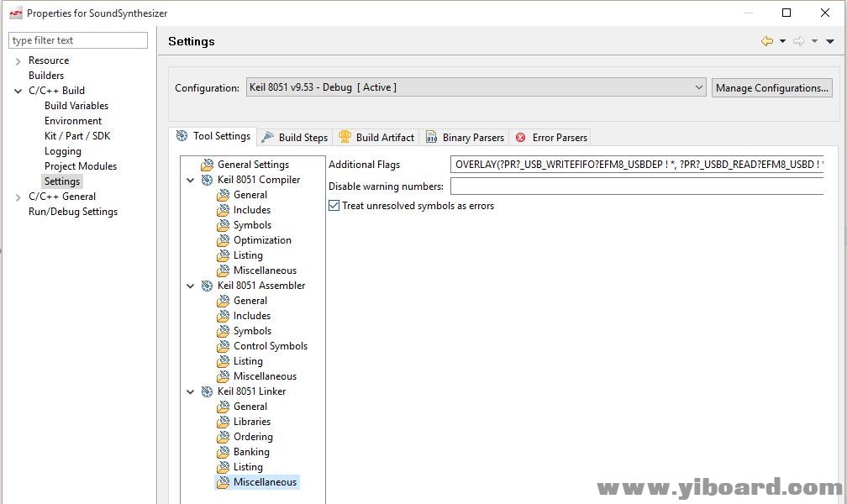Select Run/Debug Settings item
This screenshot has height=504, width=847.
pos(73,212)
